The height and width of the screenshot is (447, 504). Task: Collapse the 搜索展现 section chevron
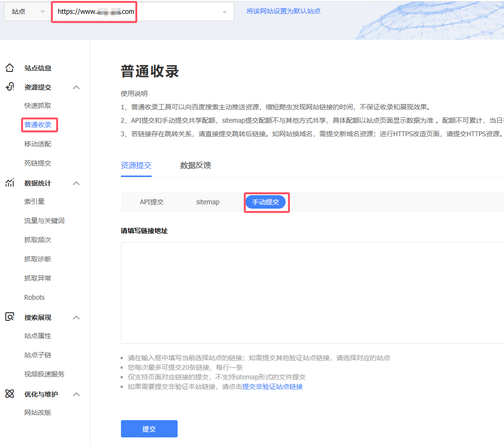[76, 318]
